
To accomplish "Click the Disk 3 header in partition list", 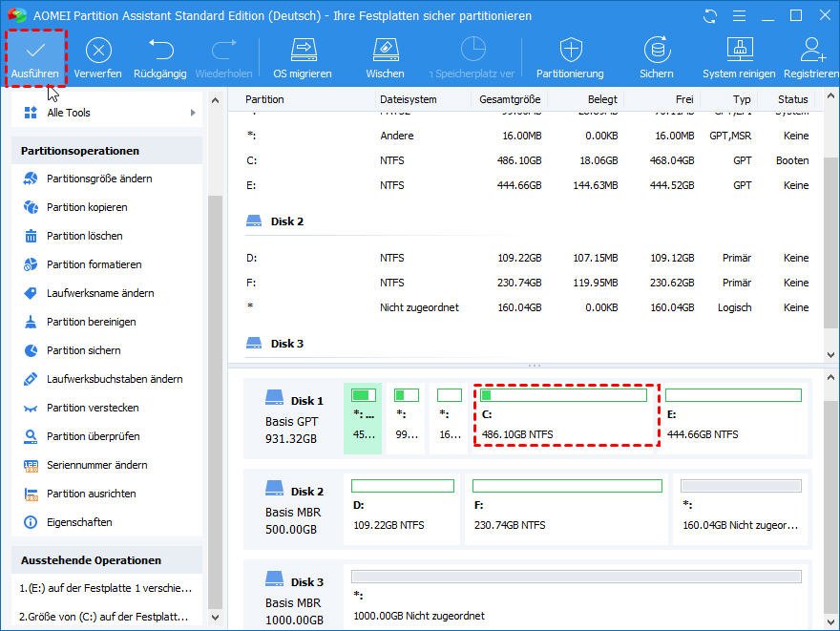I will (x=287, y=344).
